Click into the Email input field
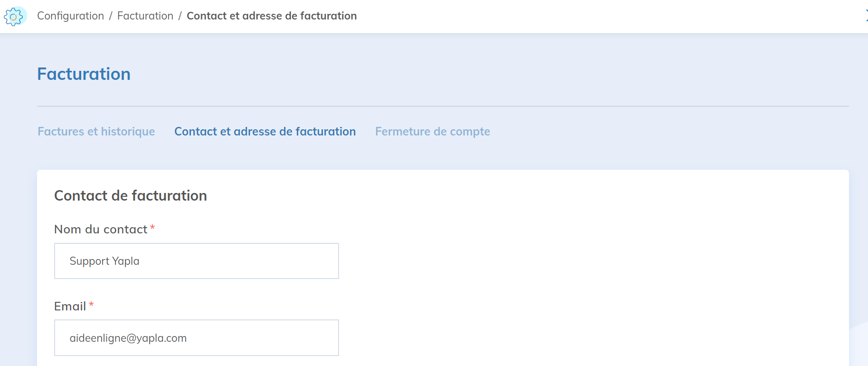 [197, 338]
